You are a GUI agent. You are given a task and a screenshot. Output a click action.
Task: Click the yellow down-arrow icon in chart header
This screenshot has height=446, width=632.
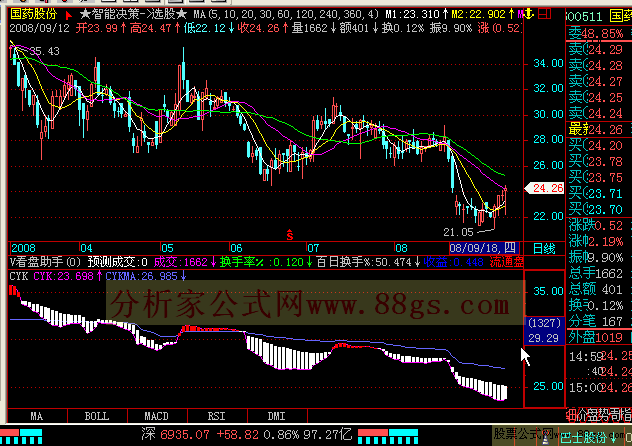pyautogui.click(x=529, y=14)
